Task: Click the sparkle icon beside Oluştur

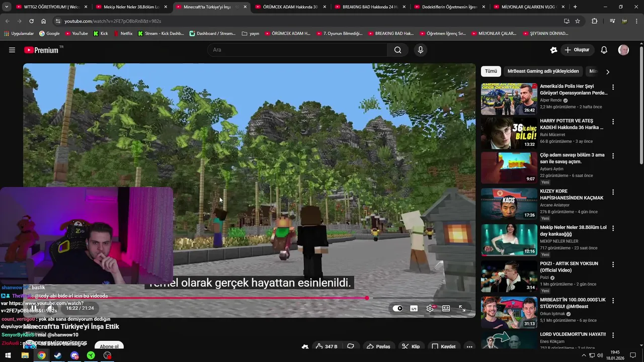Action: tap(553, 50)
